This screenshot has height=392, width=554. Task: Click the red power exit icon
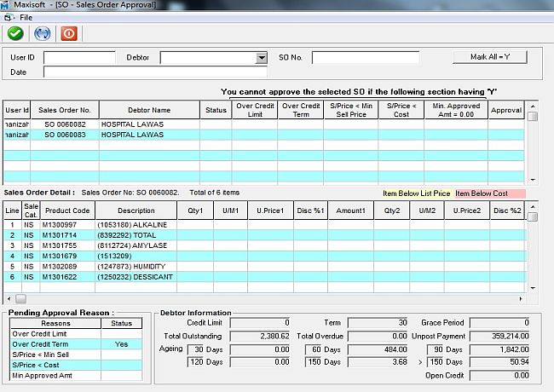(x=69, y=33)
